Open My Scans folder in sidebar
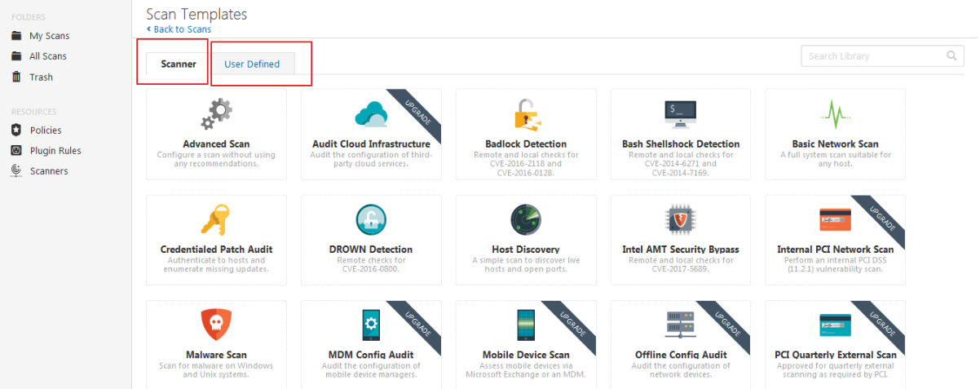The image size is (980, 389). [x=50, y=36]
